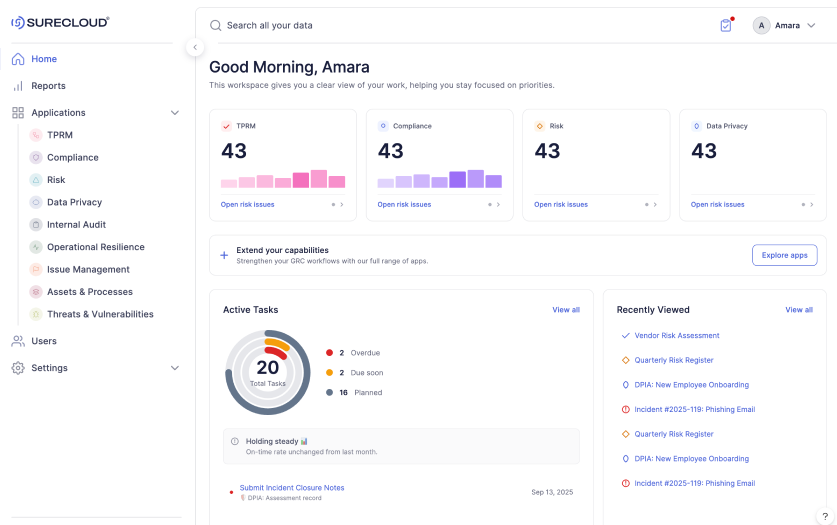Click the Search all your data field
The height and width of the screenshot is (525, 837).
pyautogui.click(x=400, y=25)
